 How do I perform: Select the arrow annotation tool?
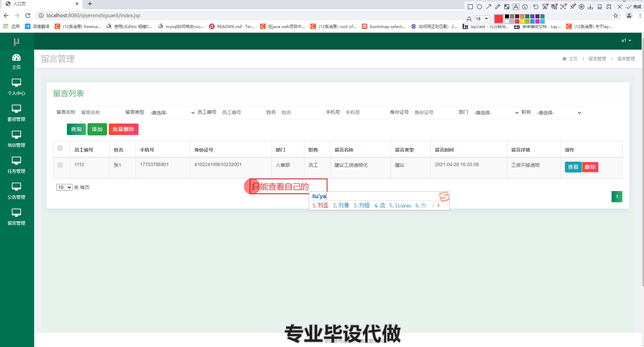click(x=489, y=7)
